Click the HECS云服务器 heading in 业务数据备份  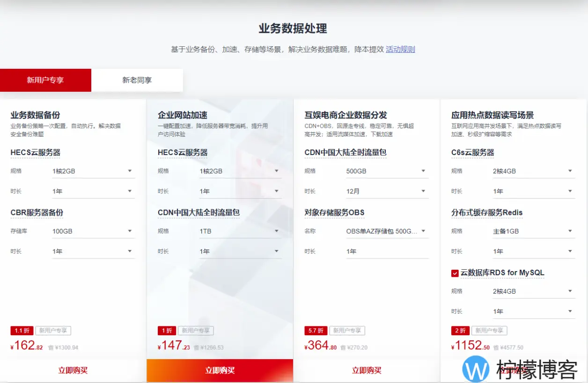[x=36, y=153]
